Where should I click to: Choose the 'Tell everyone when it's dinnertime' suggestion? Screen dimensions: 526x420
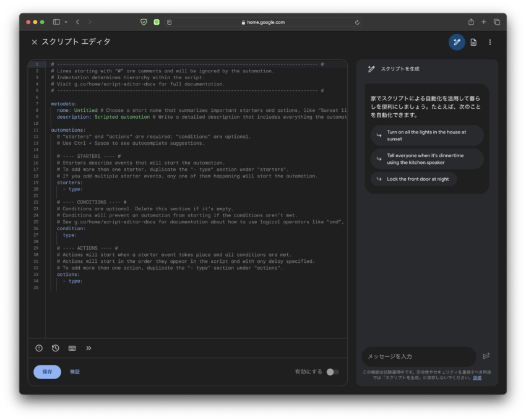(x=426, y=159)
